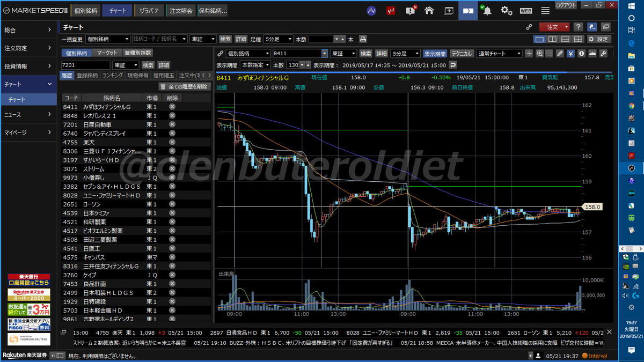
Task: Select the two-row chart layout
Action: pos(565,39)
